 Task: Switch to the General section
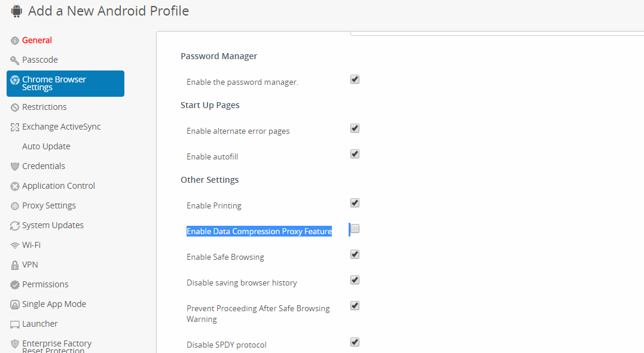tap(36, 40)
